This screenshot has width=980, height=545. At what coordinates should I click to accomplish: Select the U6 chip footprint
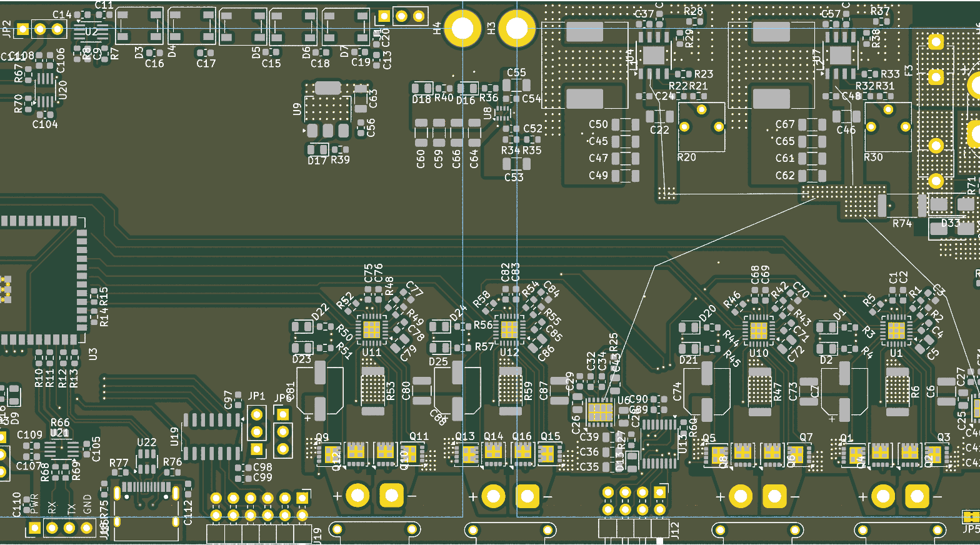600,412
